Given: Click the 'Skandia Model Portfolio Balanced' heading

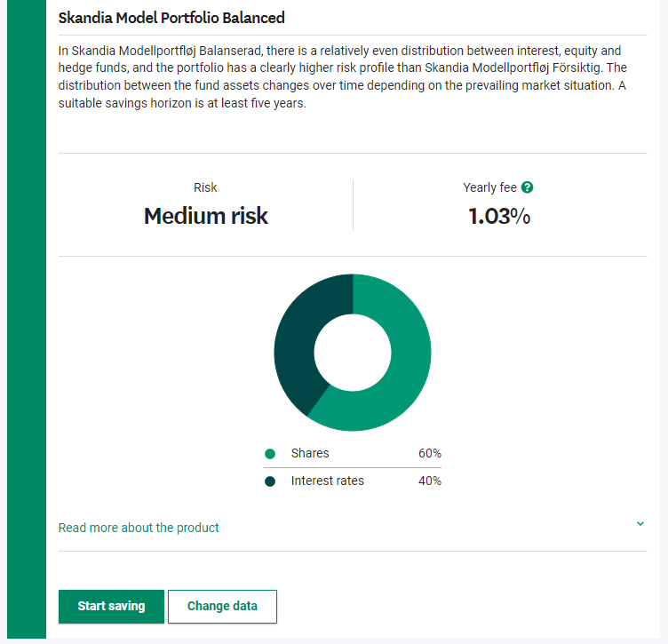Looking at the screenshot, I should pyautogui.click(x=171, y=18).
